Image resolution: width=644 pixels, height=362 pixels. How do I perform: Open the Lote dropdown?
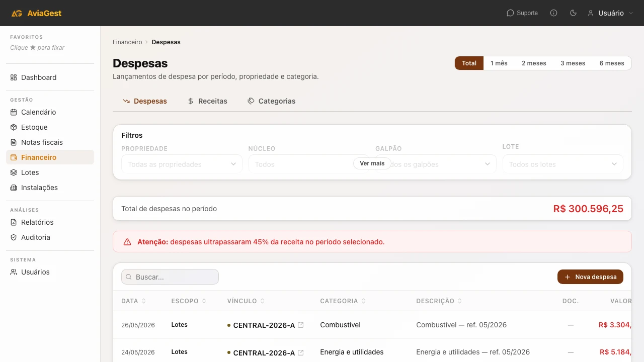pos(563,164)
